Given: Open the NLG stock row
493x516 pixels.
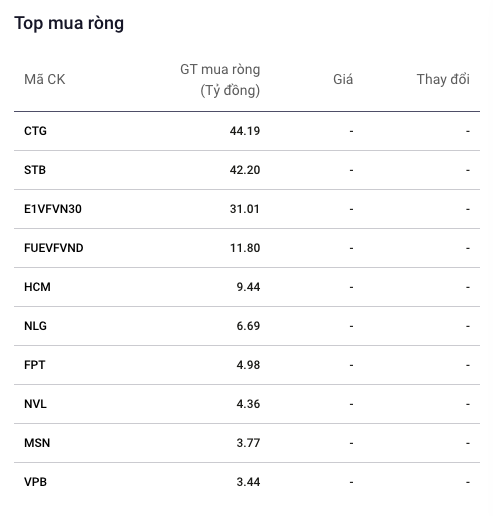Looking at the screenshot, I should click(x=247, y=326).
